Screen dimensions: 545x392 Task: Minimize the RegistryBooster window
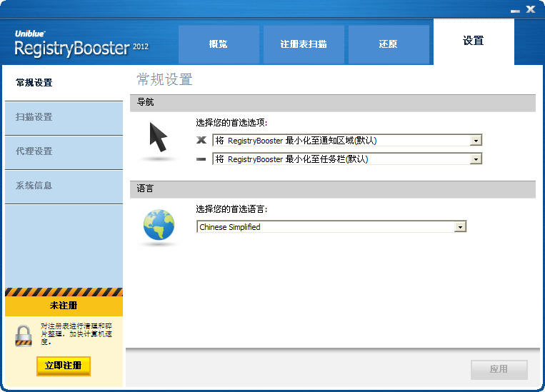click(515, 11)
